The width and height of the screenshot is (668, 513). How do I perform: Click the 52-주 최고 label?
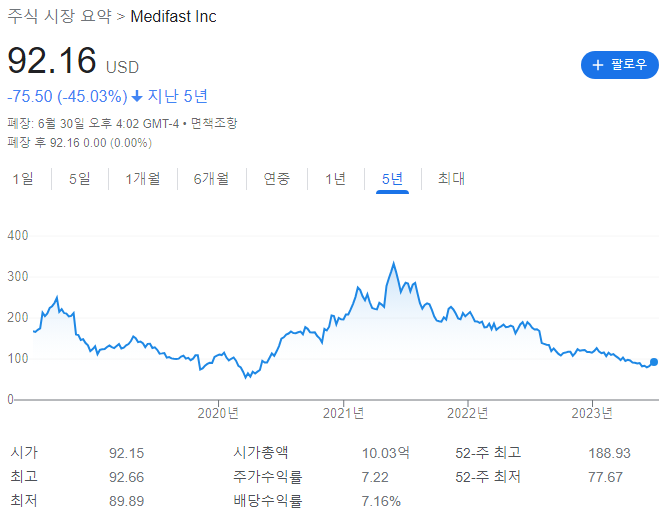click(x=488, y=452)
